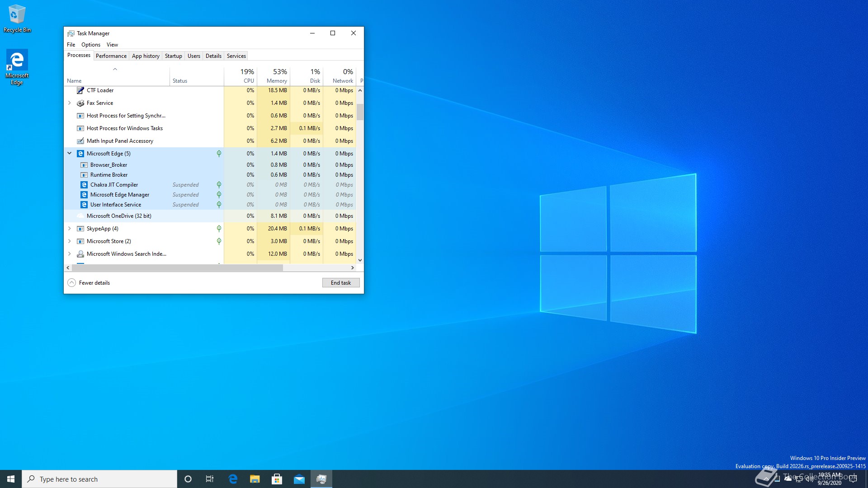Sort processes by CPU column

[x=241, y=76]
